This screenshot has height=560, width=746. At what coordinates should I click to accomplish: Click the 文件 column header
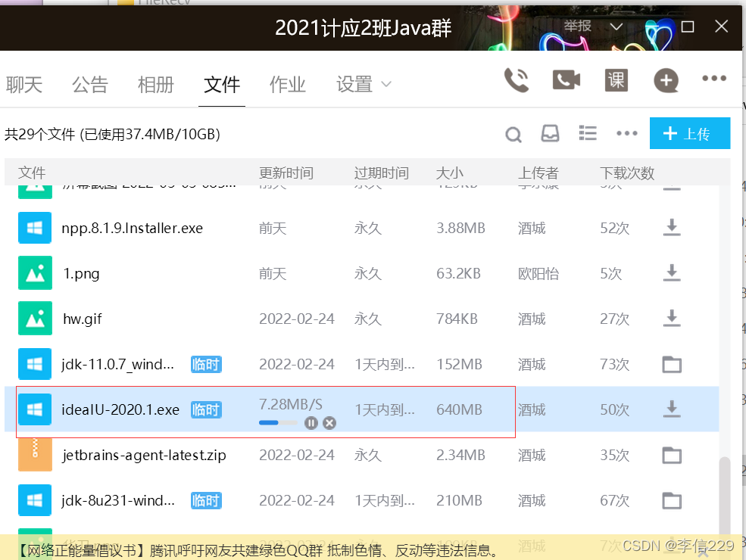[x=32, y=173]
